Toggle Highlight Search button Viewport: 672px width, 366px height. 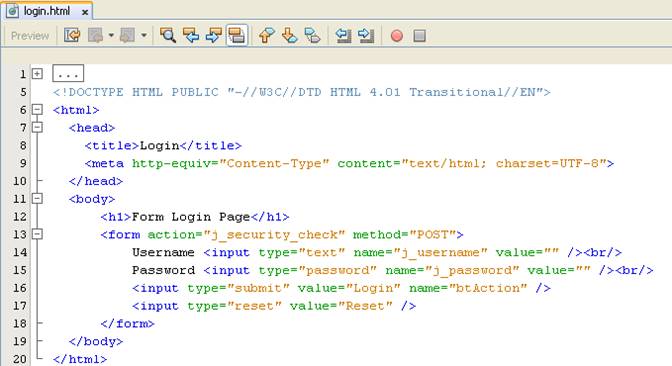(237, 35)
